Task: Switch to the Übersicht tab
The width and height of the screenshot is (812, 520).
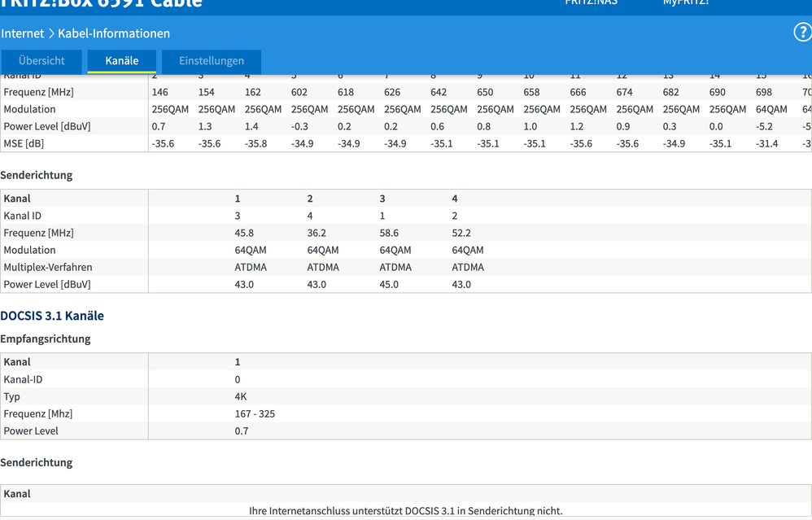Action: pyautogui.click(x=41, y=60)
